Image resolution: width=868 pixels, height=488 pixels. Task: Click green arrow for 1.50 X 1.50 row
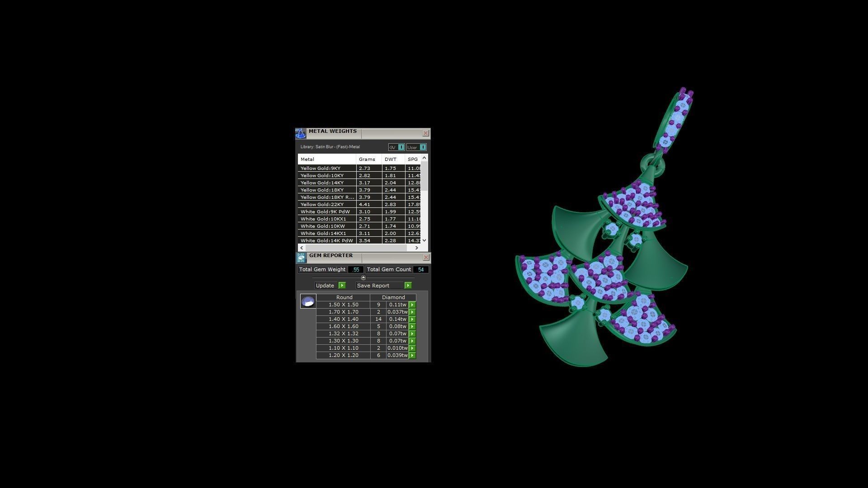click(412, 305)
